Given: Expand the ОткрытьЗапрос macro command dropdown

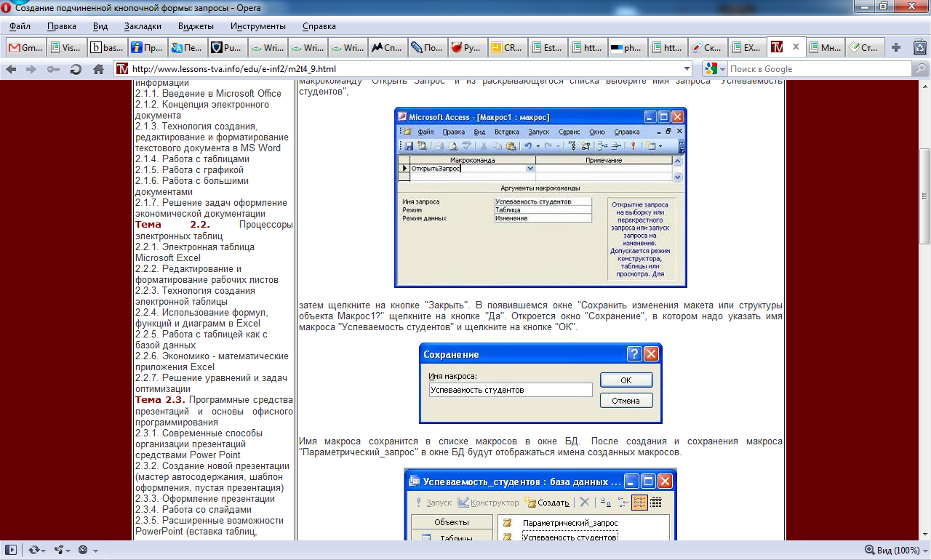Looking at the screenshot, I should tap(530, 169).
